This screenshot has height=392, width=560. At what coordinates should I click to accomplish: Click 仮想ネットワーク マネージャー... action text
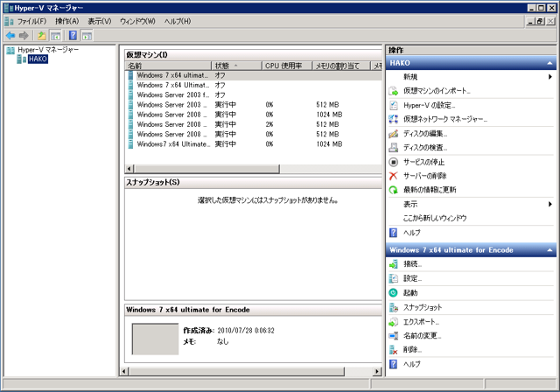pos(445,119)
